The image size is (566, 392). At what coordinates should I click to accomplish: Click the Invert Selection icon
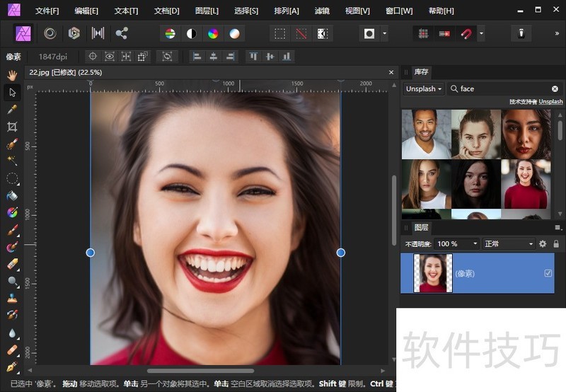pyautogui.click(x=323, y=34)
